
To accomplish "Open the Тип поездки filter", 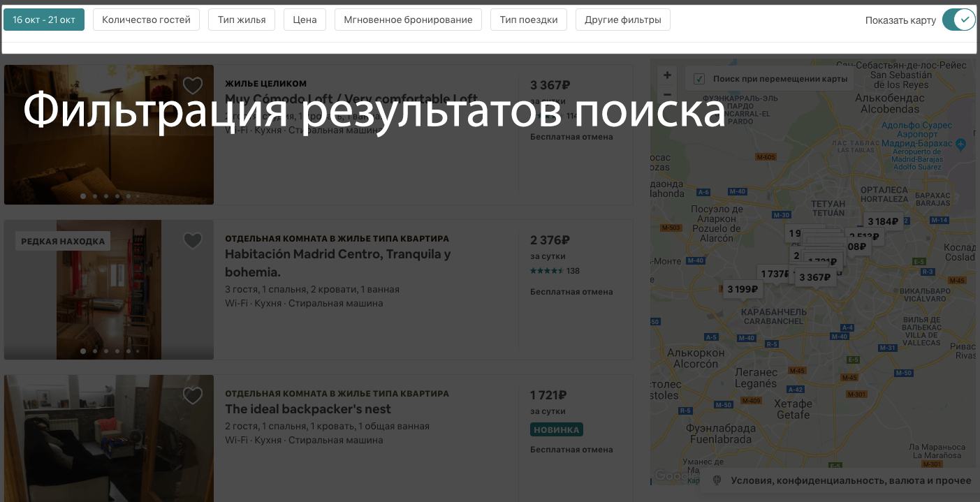I will (529, 20).
